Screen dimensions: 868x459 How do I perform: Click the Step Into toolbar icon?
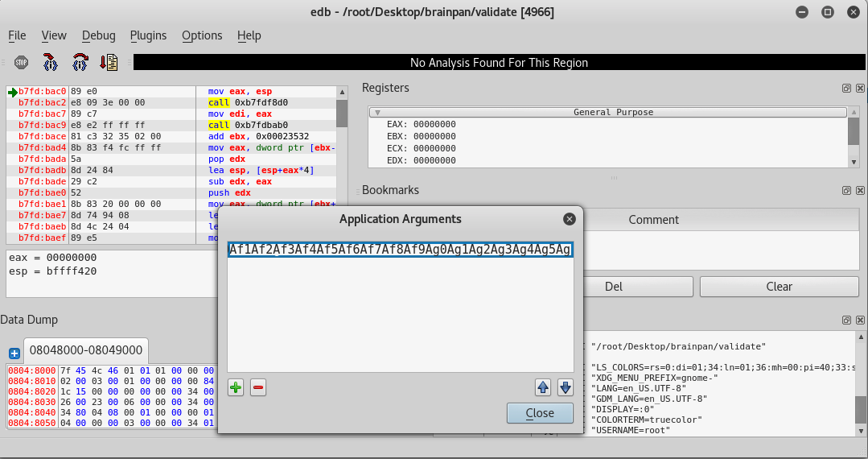pyautogui.click(x=51, y=63)
